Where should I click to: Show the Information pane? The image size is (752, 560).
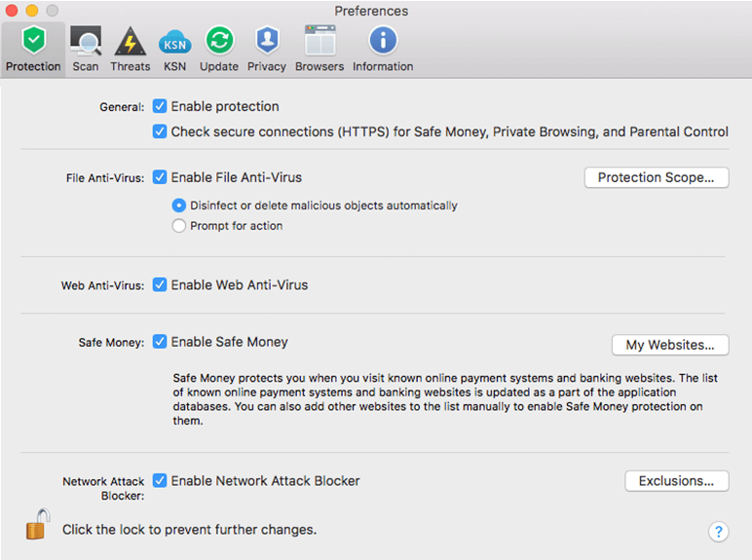[x=383, y=50]
